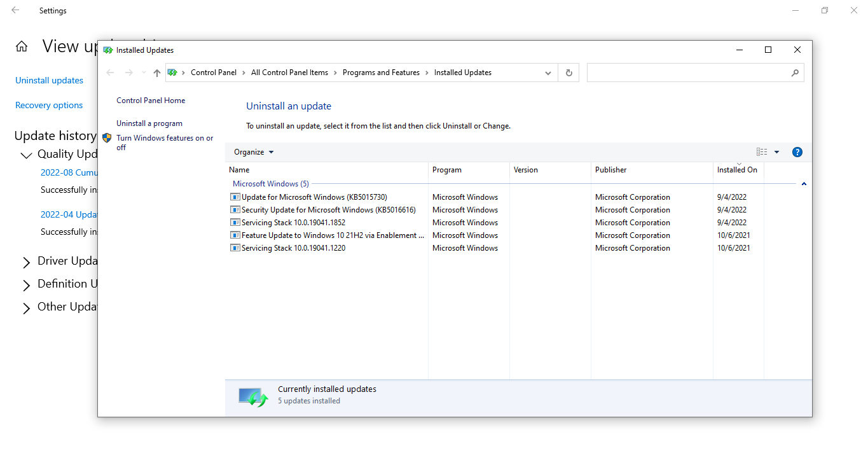Sort by Name column header
The image size is (868, 460).
point(327,170)
